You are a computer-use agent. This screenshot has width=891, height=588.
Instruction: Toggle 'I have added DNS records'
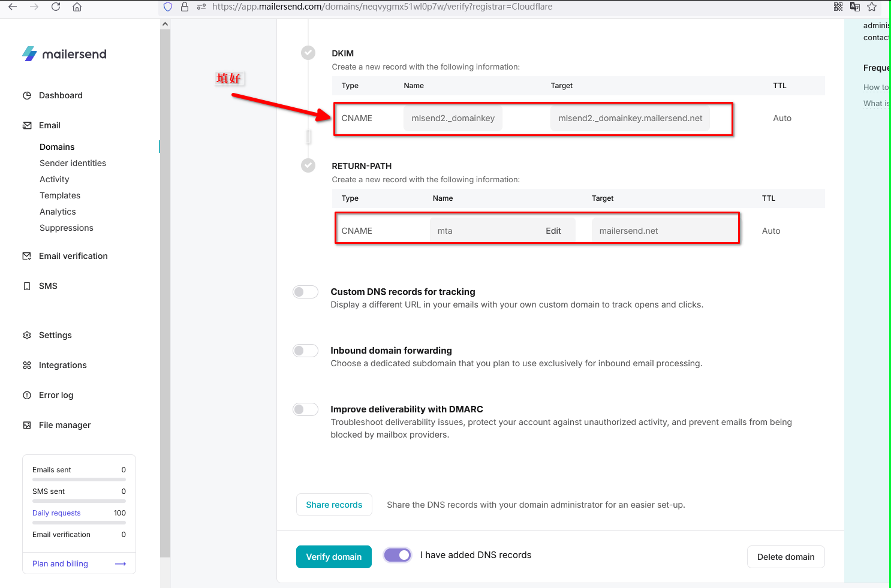[x=398, y=555]
